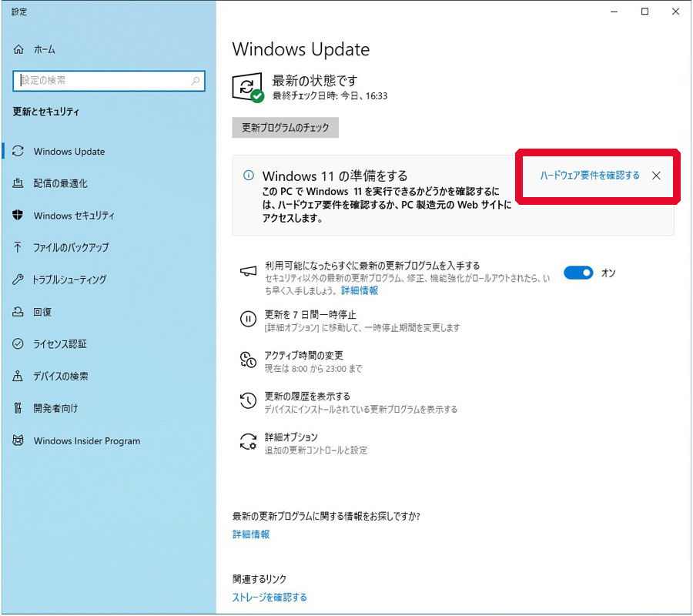Click the ファイルのバックアップ upload arrow icon
693x616 pixels.
[x=18, y=247]
